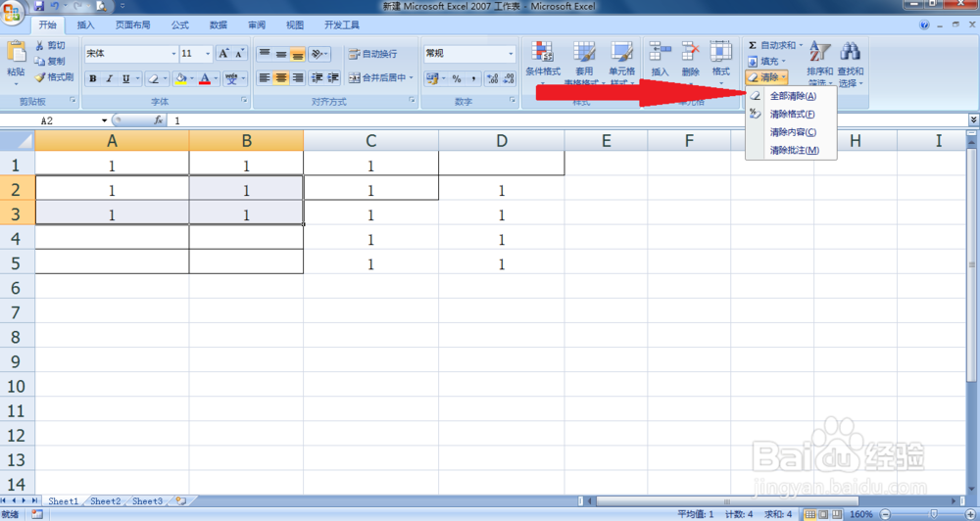Apply comma style number format
Viewport: 980px width, 521px height.
click(473, 78)
